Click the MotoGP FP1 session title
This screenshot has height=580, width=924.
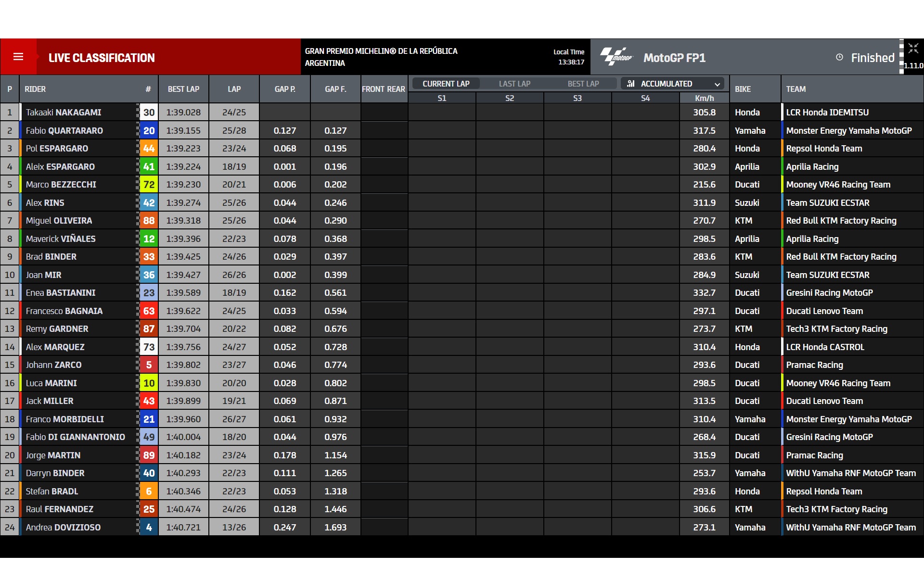[x=674, y=58]
